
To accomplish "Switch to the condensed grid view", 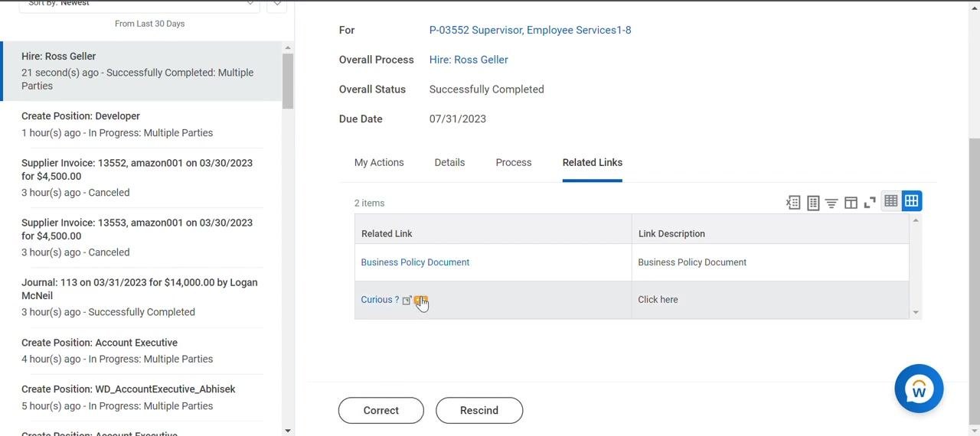I will point(891,201).
